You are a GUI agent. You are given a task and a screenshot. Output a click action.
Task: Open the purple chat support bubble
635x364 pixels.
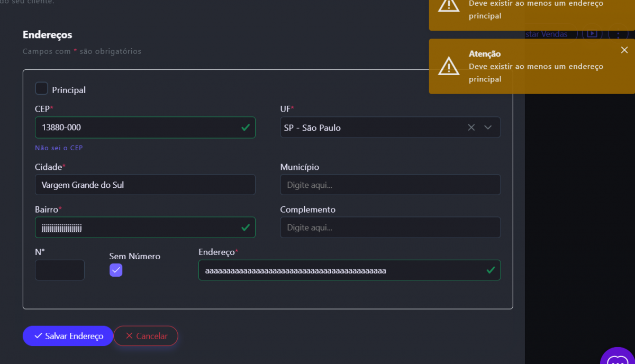click(x=617, y=357)
